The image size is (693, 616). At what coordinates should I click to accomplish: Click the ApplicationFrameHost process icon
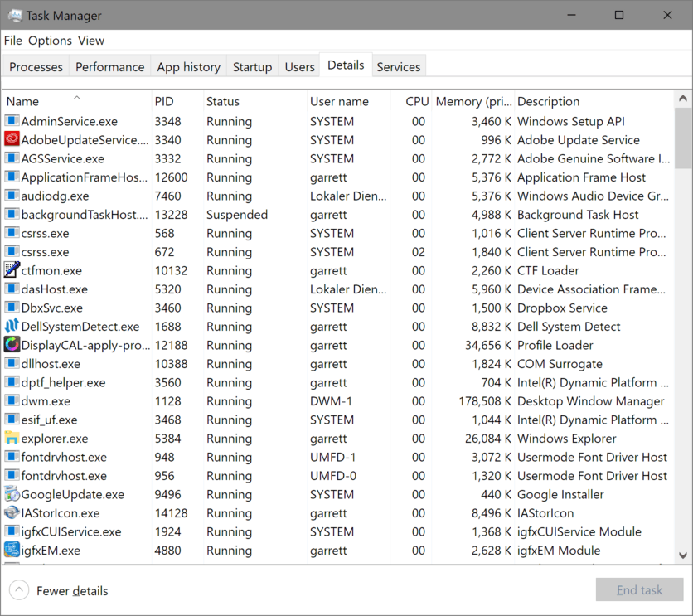[x=12, y=177]
